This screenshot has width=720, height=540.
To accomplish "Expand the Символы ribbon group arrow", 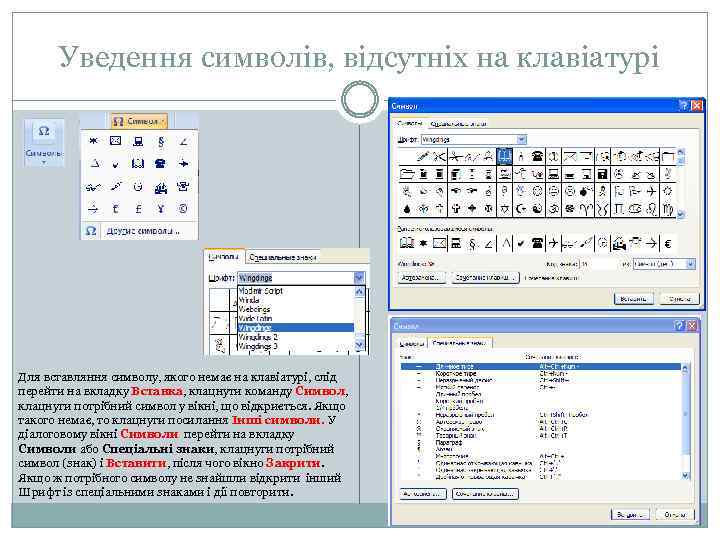I will tap(44, 162).
